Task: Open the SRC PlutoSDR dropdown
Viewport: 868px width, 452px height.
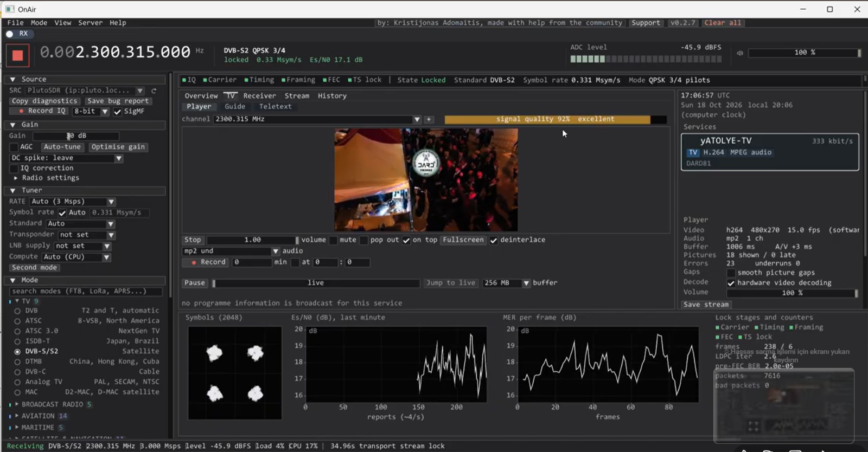Action: 85,91
